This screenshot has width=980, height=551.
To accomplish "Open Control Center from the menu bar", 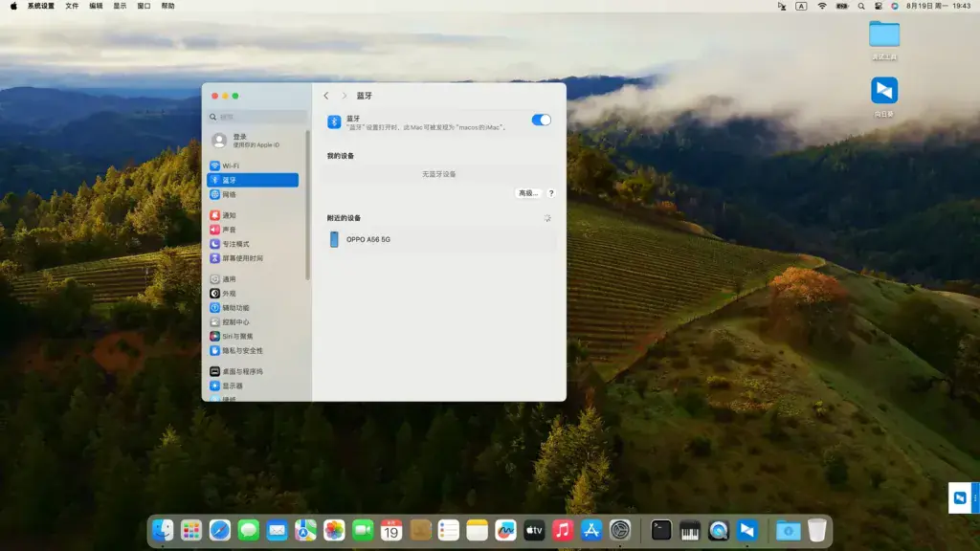I will 879,6.
